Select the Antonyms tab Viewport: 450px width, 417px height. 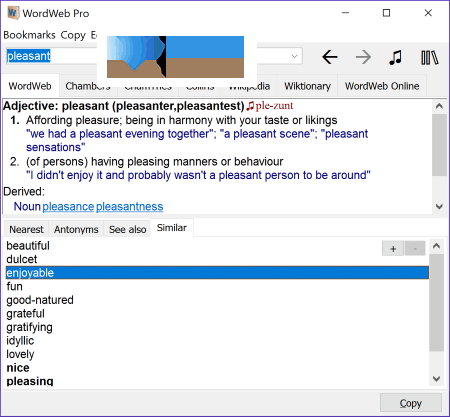[x=76, y=229]
